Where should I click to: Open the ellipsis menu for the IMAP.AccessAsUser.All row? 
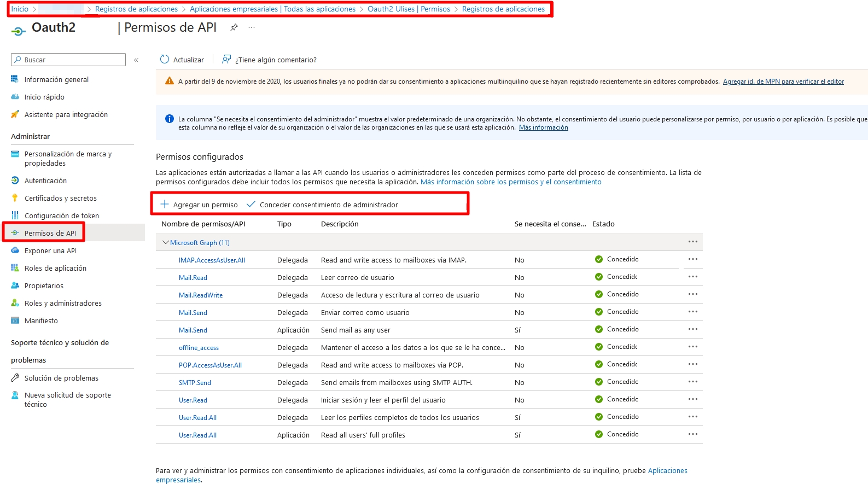[692, 259]
